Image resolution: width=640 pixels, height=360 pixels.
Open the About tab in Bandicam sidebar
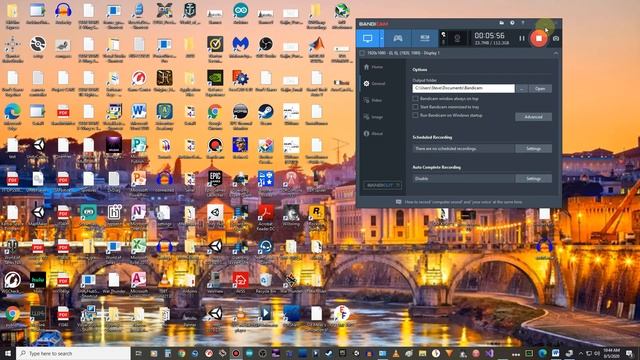373,133
